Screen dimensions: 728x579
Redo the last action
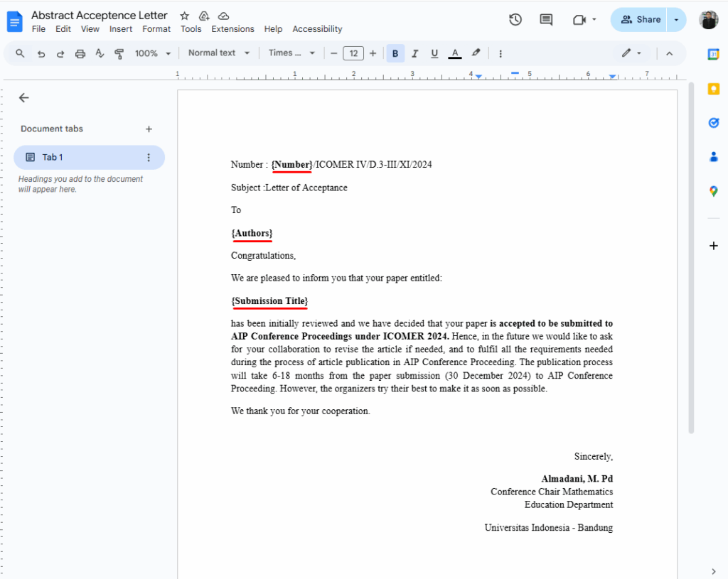click(x=60, y=53)
